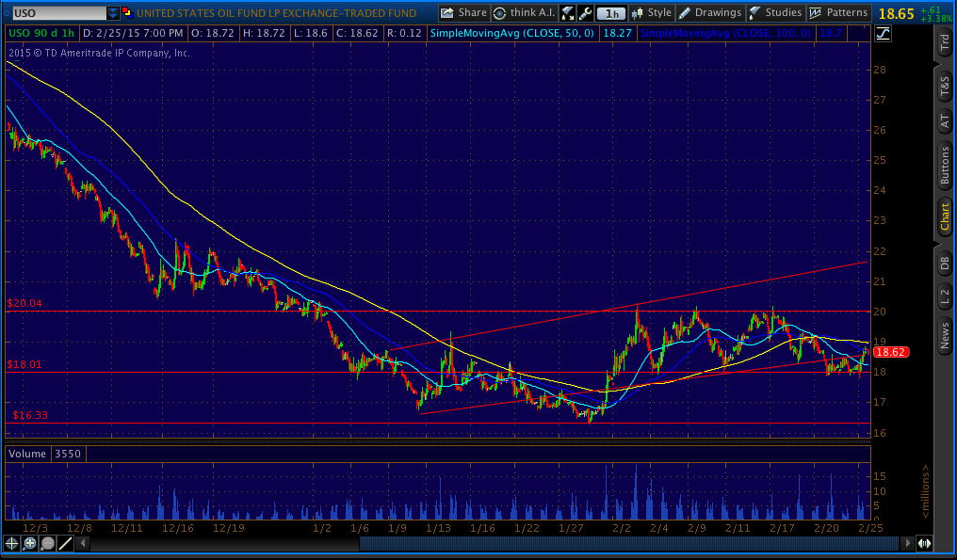Click the 18.27 moving average value
The image size is (957, 560).
617,33
